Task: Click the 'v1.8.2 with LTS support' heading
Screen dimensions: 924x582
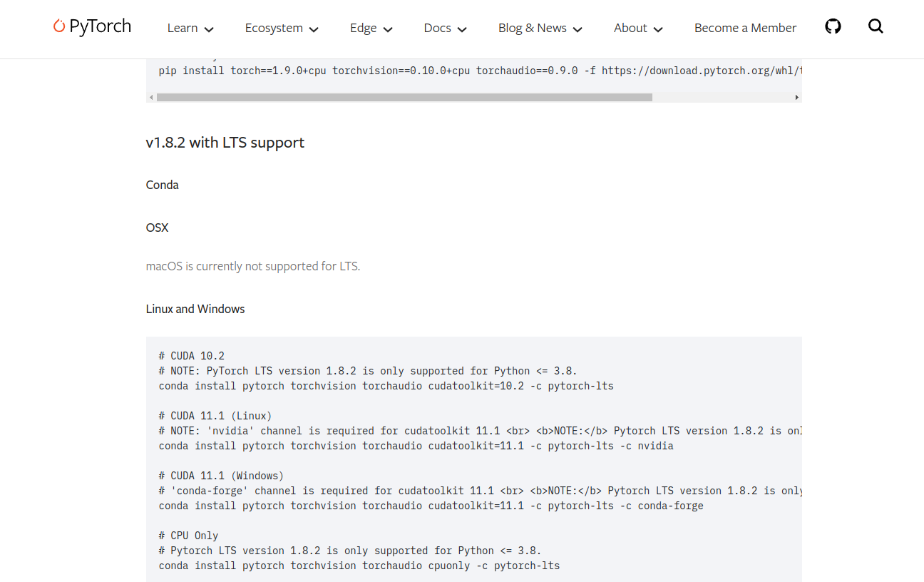Action: pos(225,142)
